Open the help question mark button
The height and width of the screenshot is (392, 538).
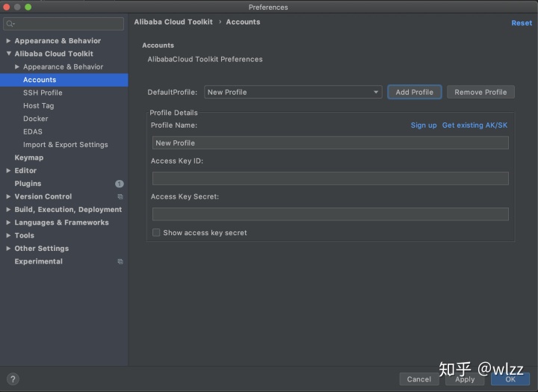[13, 379]
